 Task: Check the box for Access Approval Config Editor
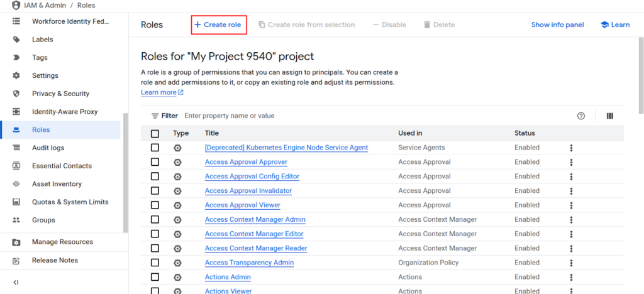[155, 177]
